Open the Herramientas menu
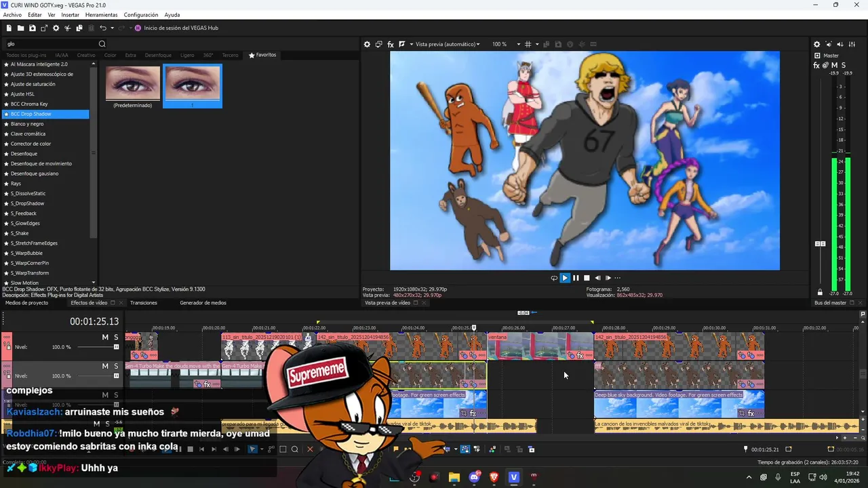The width and height of the screenshot is (868, 488). (101, 15)
